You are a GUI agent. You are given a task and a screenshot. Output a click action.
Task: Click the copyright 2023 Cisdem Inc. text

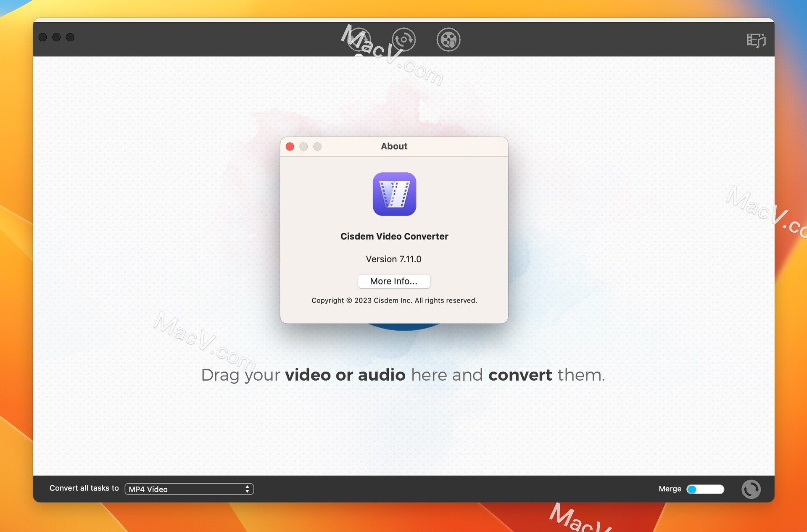(394, 300)
